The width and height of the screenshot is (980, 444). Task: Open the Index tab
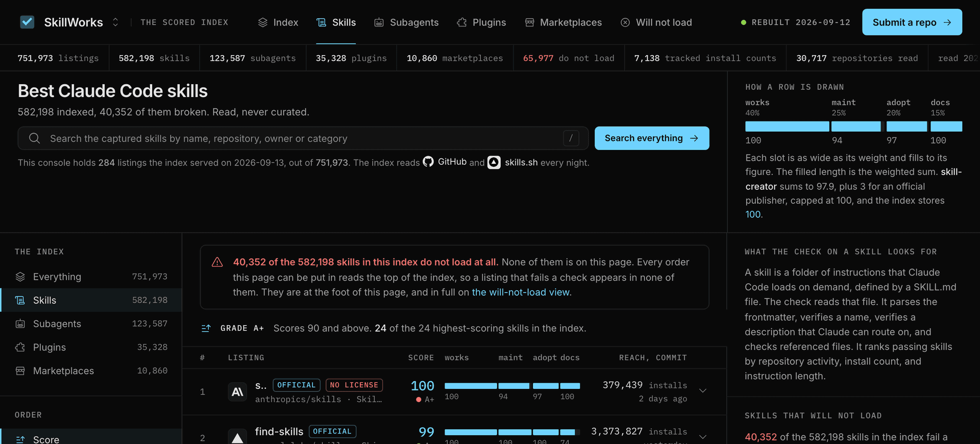278,22
